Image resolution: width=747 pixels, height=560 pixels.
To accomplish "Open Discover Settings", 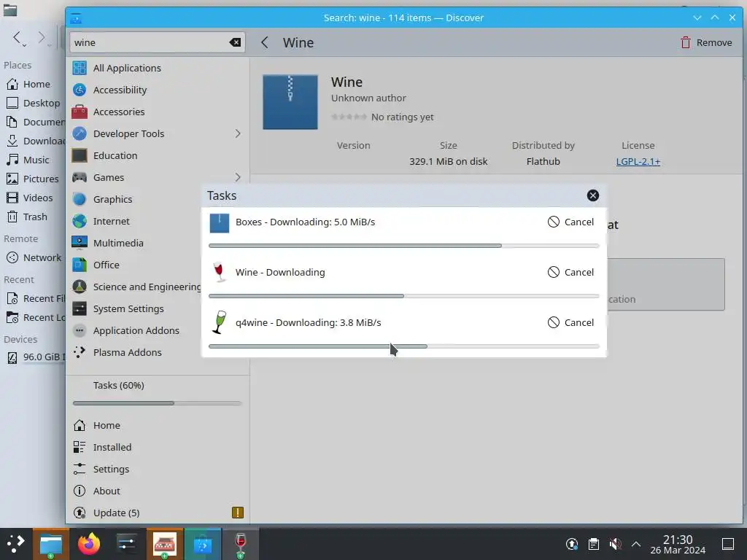I will click(158, 469).
